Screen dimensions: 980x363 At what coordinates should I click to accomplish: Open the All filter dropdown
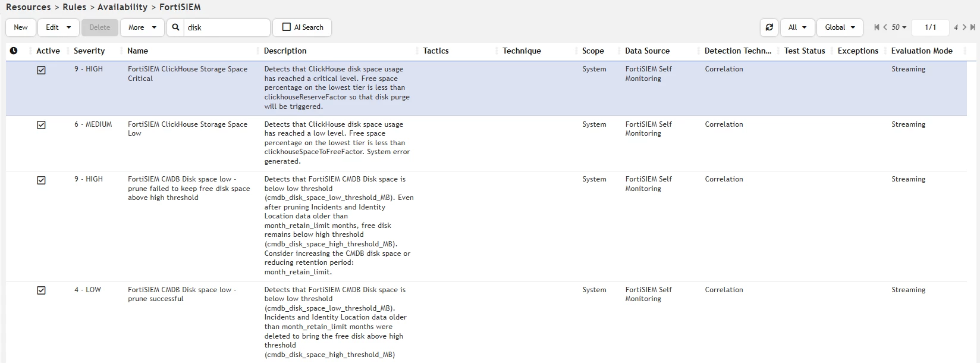(x=797, y=27)
